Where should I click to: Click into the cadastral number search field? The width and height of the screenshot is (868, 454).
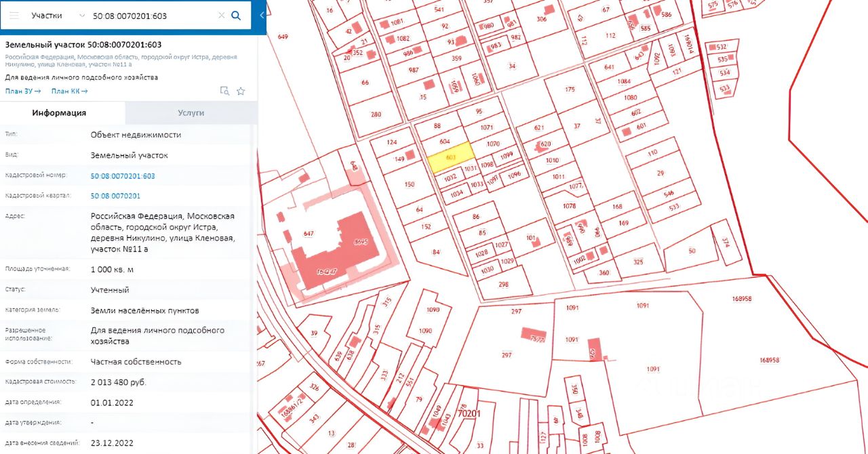(x=153, y=15)
